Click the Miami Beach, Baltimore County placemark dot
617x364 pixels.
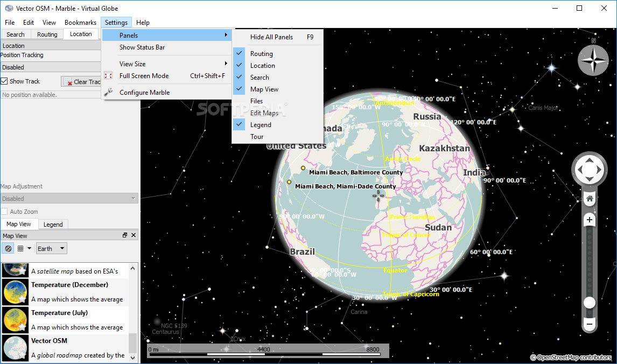(303, 168)
